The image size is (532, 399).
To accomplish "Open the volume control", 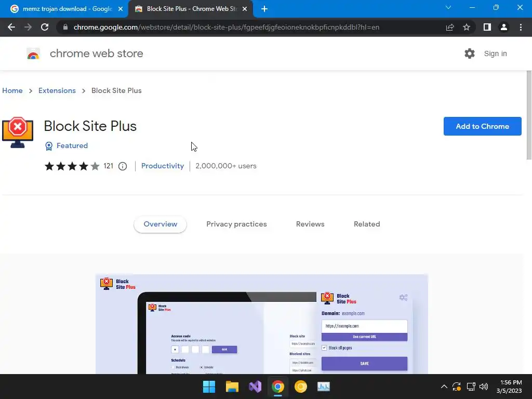I will [484, 387].
